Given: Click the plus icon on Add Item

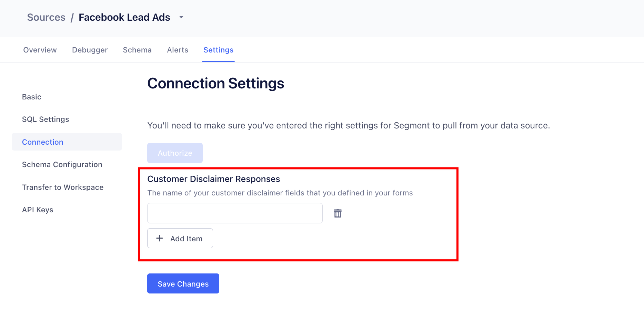Looking at the screenshot, I should coord(160,238).
